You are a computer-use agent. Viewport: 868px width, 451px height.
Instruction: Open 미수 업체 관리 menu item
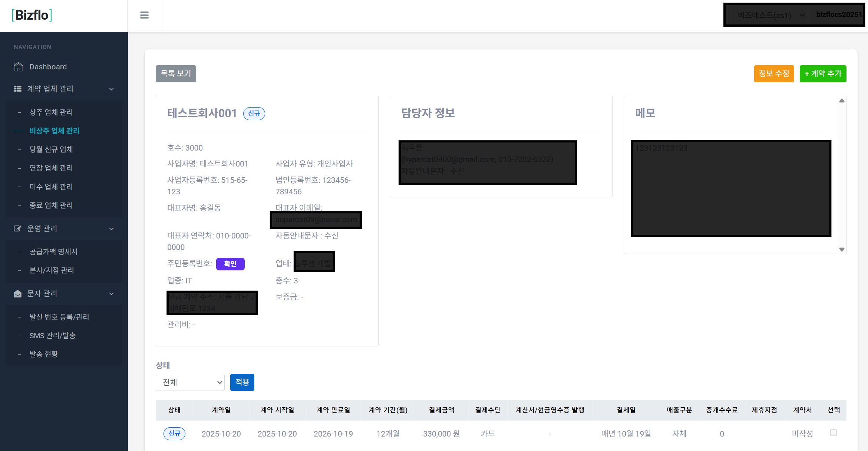coord(51,187)
